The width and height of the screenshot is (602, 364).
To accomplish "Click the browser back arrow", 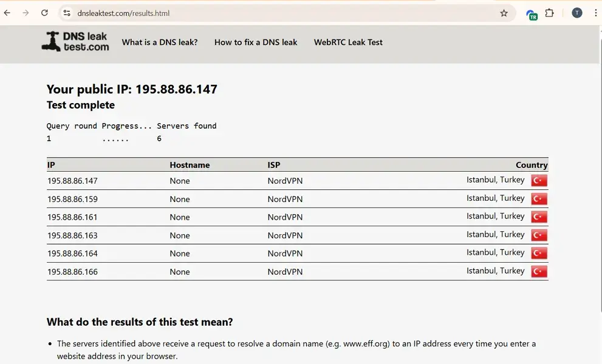I will 7,13.
